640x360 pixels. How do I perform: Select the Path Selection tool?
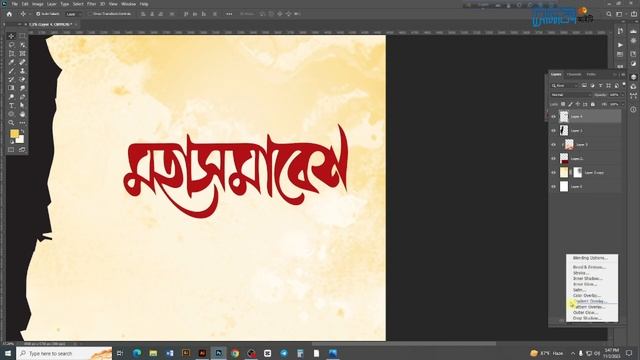coord(22,105)
